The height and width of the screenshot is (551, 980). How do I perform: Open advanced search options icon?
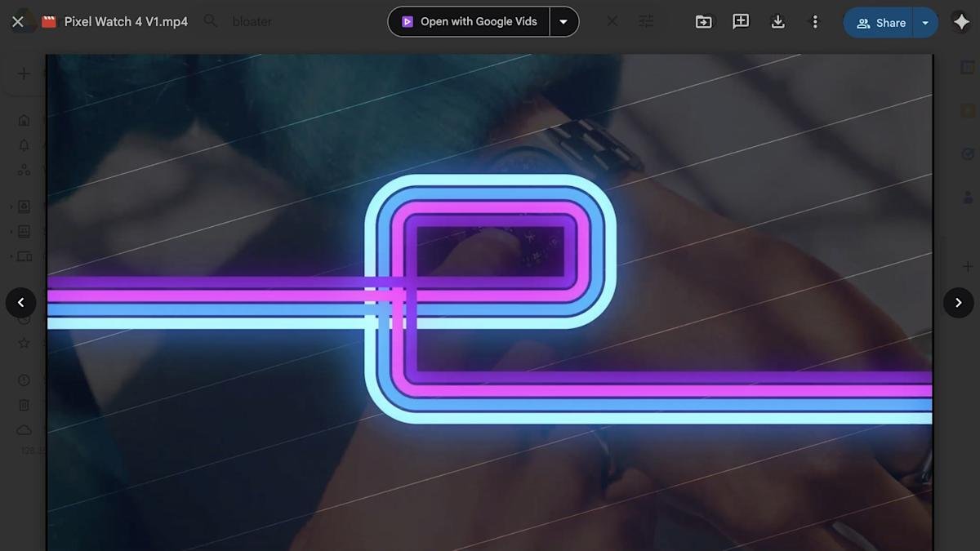click(646, 21)
